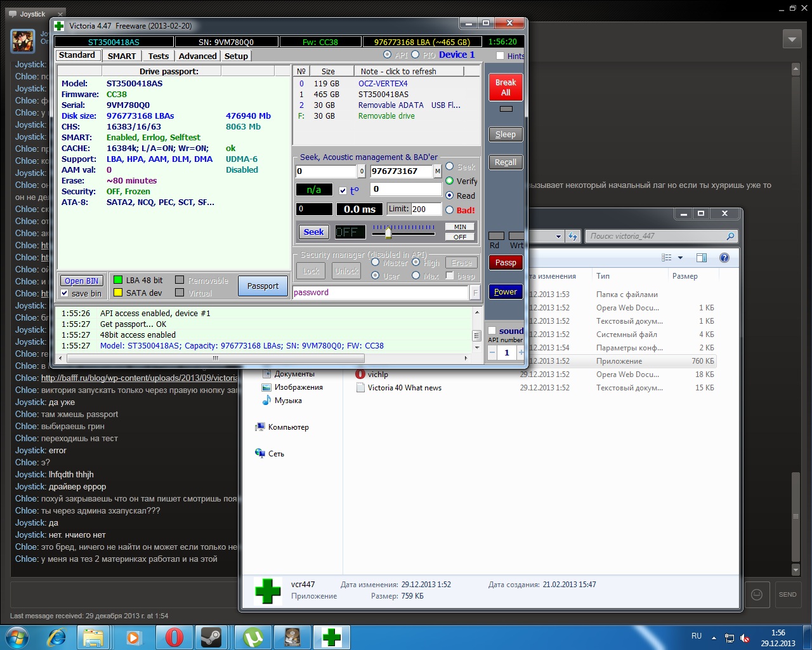The height and width of the screenshot is (650, 812).
Task: Open the bafff.ru victoria link in chat
Action: click(x=140, y=378)
